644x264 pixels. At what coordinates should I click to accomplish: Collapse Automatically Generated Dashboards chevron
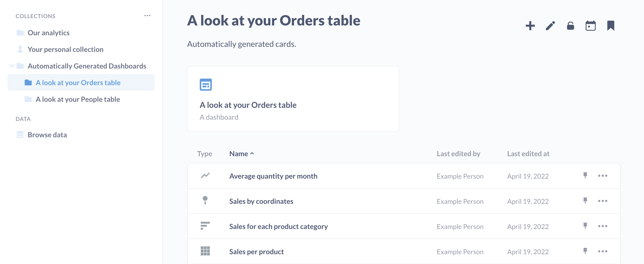(x=11, y=66)
